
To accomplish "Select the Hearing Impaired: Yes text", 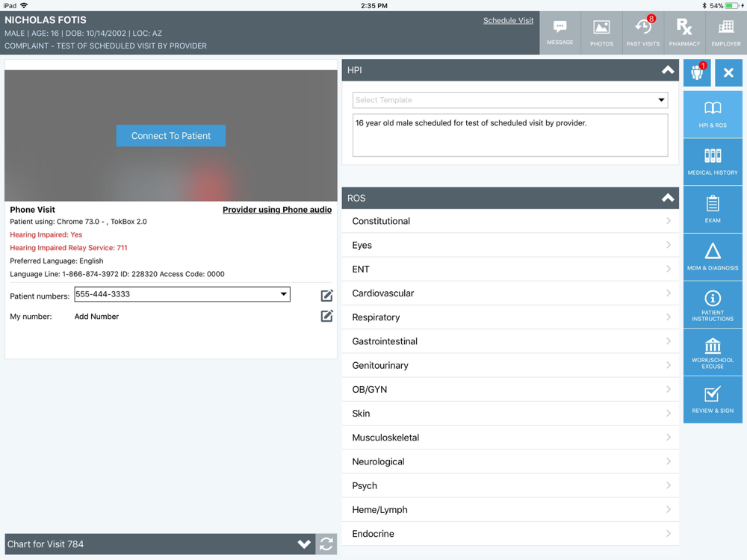I will click(46, 234).
